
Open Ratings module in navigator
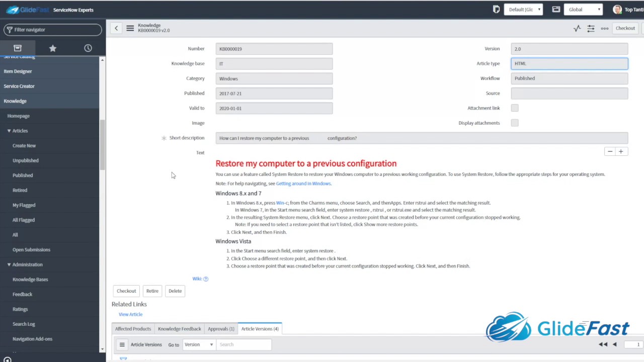[20, 309]
